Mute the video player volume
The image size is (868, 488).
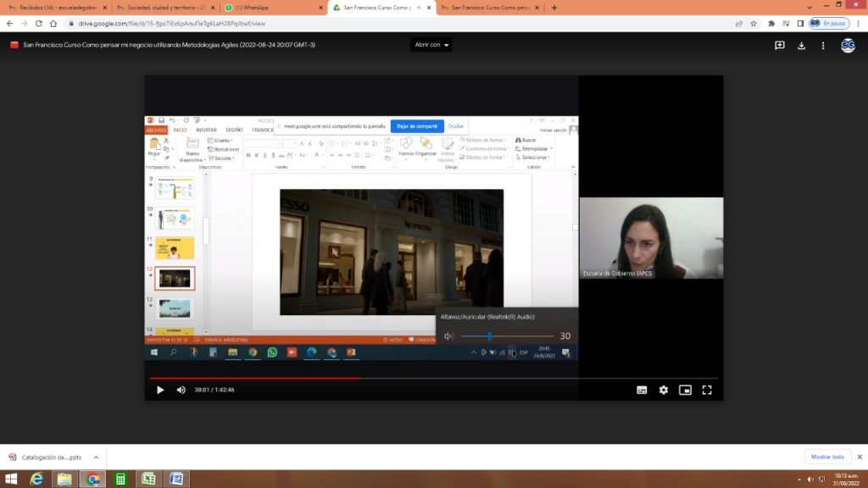[181, 390]
